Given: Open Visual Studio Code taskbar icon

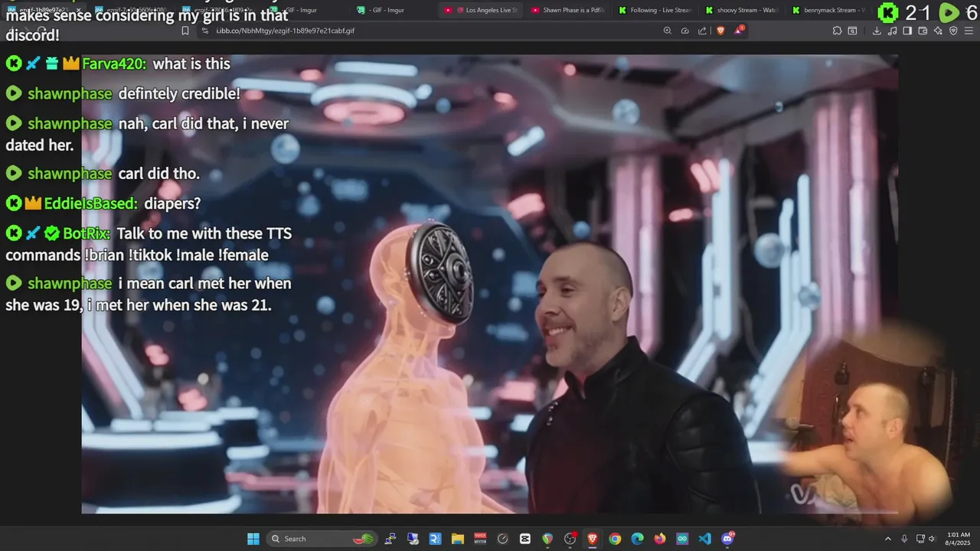Looking at the screenshot, I should tap(705, 539).
